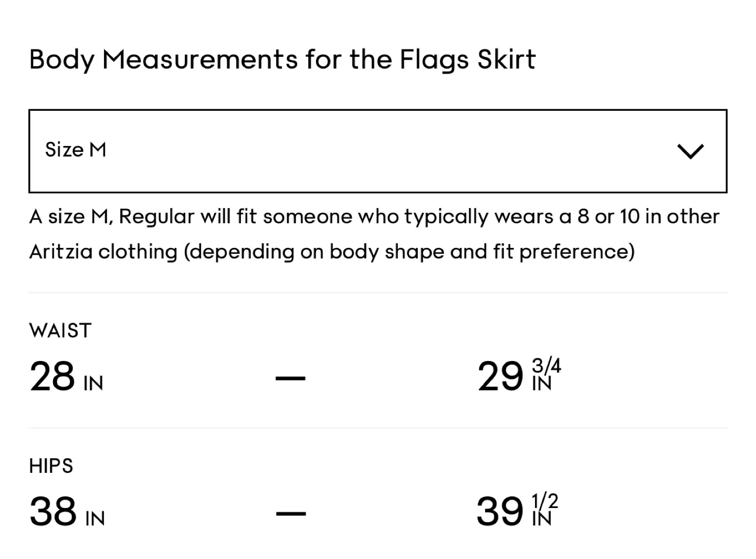
Task: Click the Body Measurements heading
Action: 282,59
